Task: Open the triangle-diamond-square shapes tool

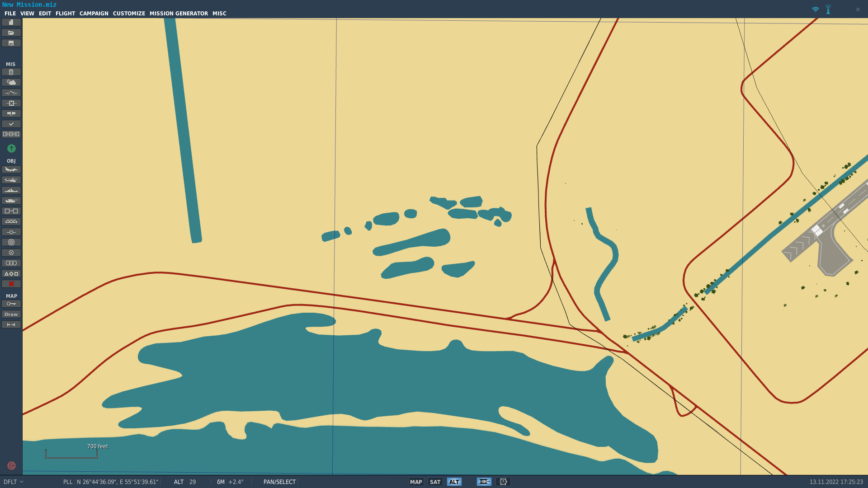Action: click(x=11, y=273)
